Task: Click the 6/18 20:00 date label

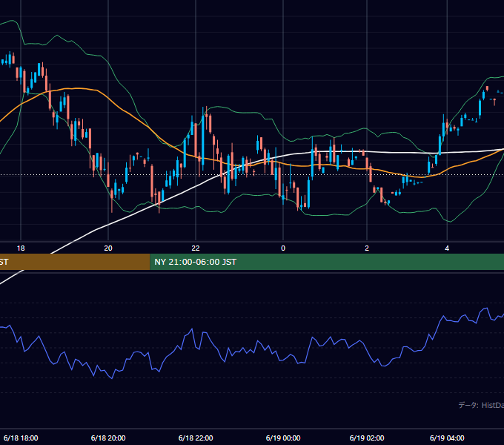Action: [108, 438]
